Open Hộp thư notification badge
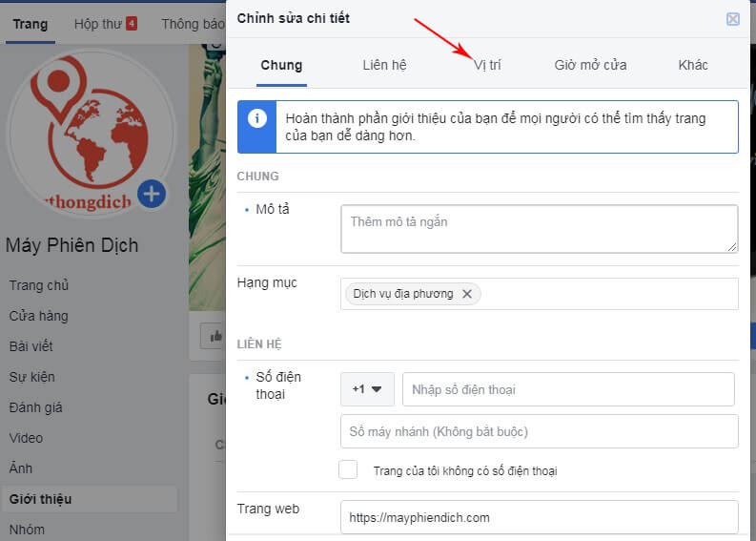The width and height of the screenshot is (756, 541). click(x=132, y=23)
